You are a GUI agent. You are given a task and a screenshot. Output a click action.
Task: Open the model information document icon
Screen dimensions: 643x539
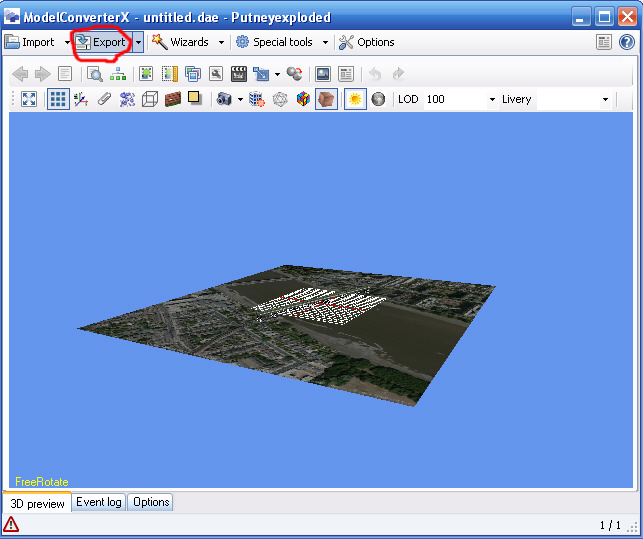click(346, 74)
